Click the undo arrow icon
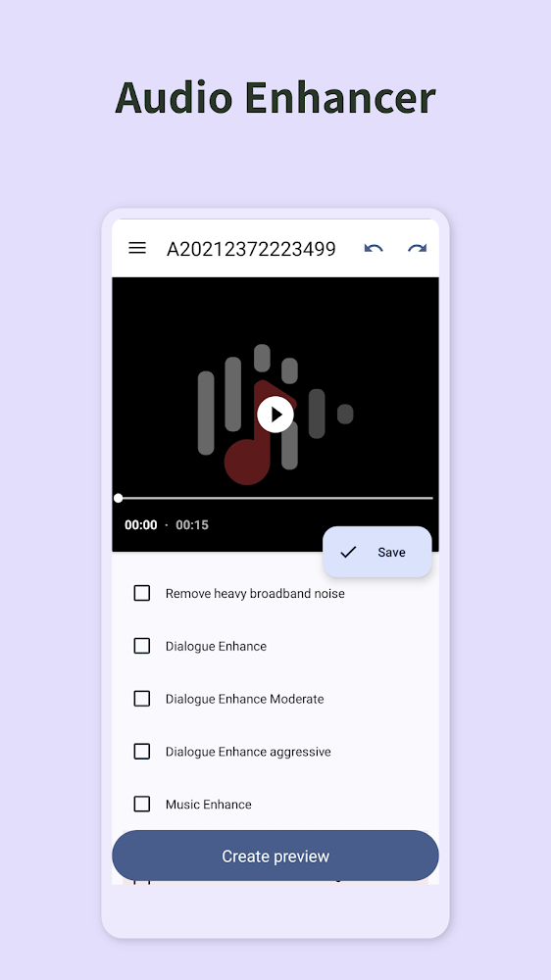The height and width of the screenshot is (980, 551). coord(374,248)
